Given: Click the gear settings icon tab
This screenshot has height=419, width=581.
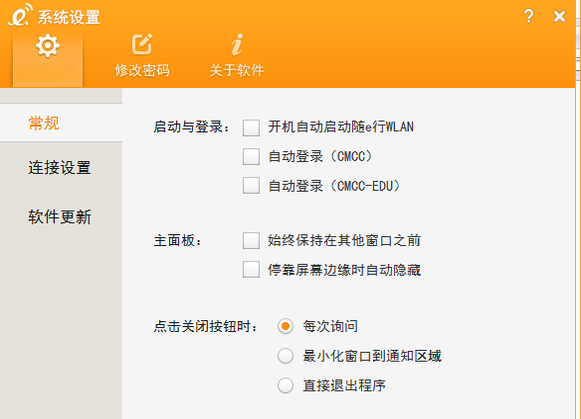Looking at the screenshot, I should coord(48,46).
